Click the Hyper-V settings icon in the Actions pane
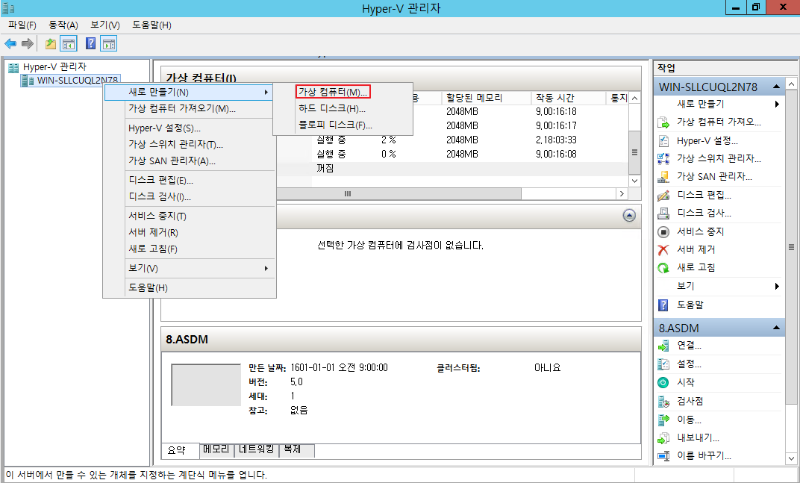The height and width of the screenshot is (483, 800). point(663,141)
